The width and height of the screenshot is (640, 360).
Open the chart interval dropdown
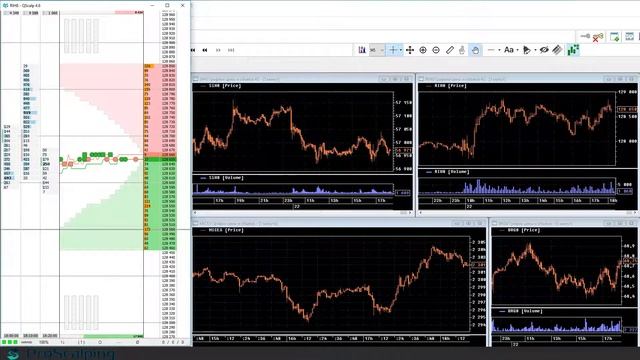(x=377, y=50)
